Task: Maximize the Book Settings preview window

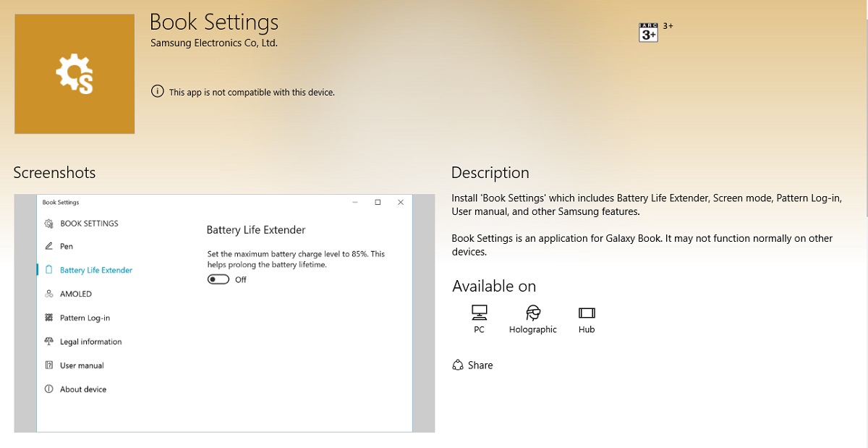Action: point(378,203)
